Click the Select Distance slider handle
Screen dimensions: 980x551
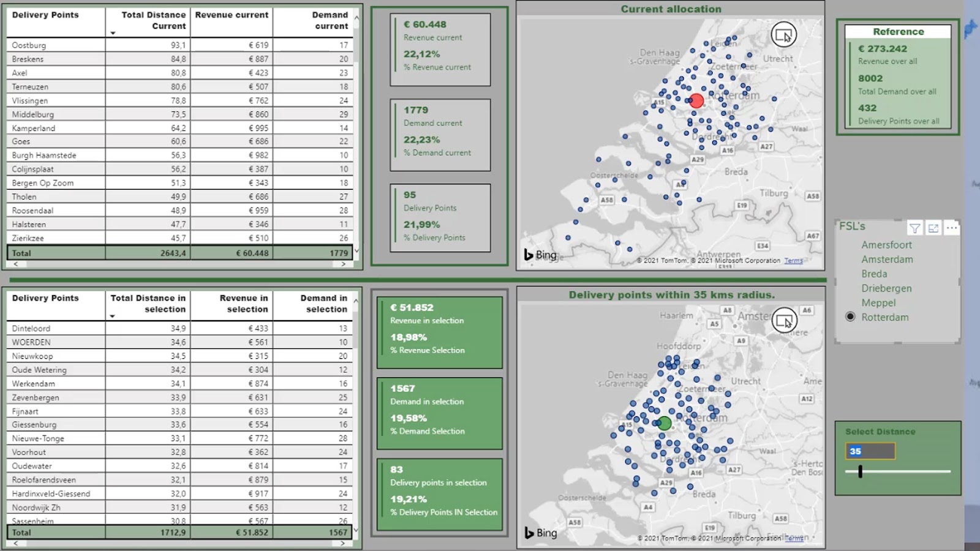click(861, 471)
